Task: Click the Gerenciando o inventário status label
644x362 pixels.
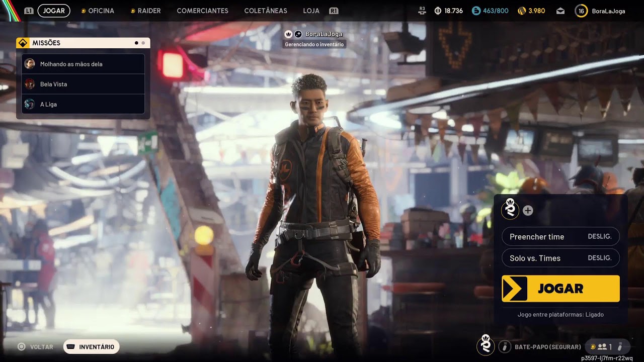Action: (x=314, y=44)
